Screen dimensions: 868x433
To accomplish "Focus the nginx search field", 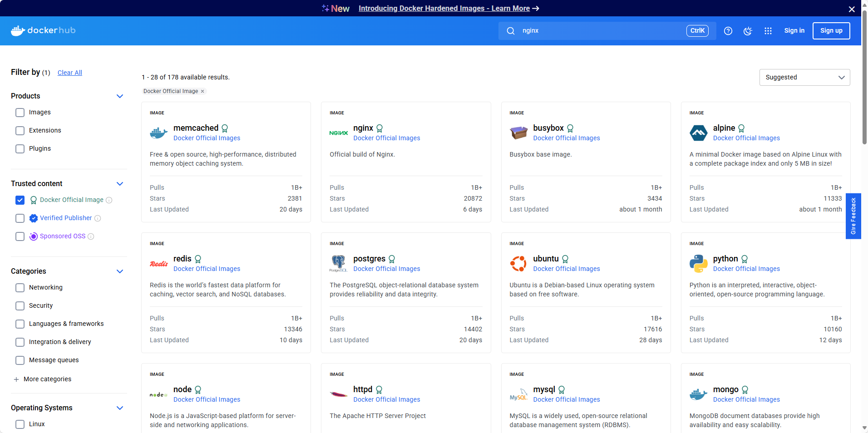I will pyautogui.click(x=607, y=31).
